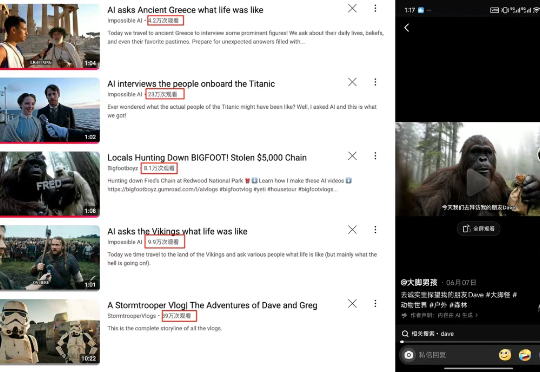
Task: Click the Stormtrooper '10:22' duration badge
Action: 89,359
